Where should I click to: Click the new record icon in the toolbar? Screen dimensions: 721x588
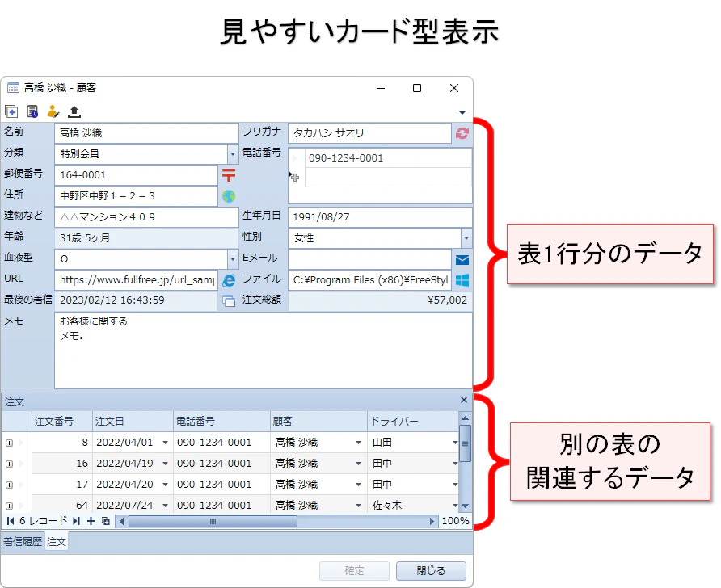[x=11, y=111]
